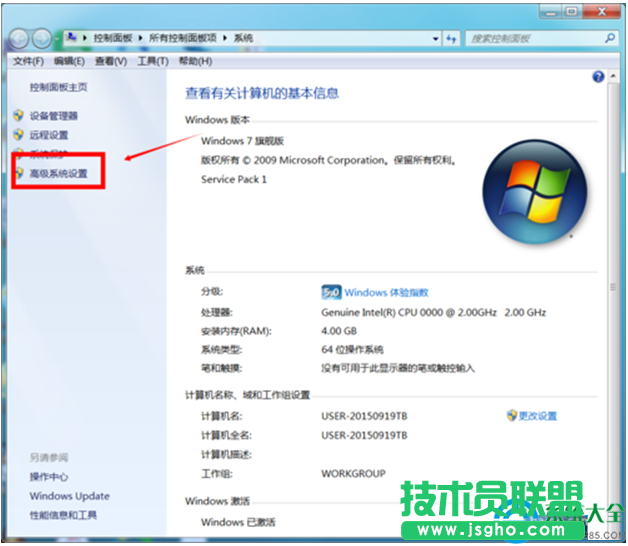The height and width of the screenshot is (546, 628).
Task: Open help with the blue question mark icon
Action: (x=598, y=77)
